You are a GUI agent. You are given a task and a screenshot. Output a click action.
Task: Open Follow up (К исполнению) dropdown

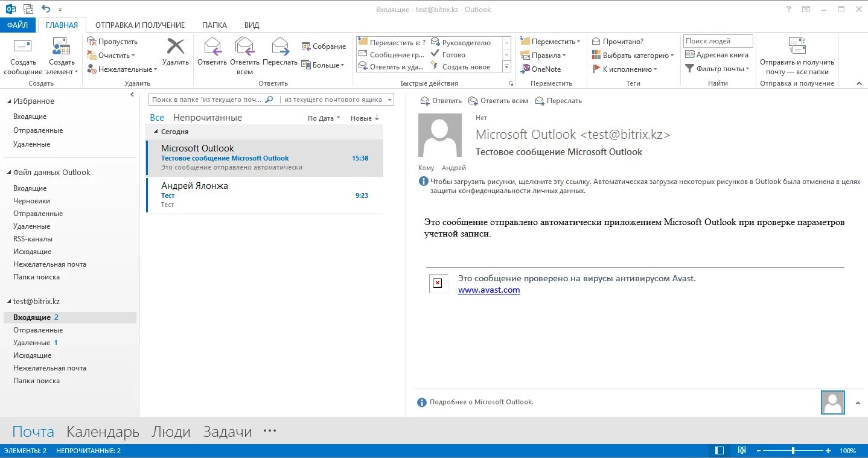(624, 69)
